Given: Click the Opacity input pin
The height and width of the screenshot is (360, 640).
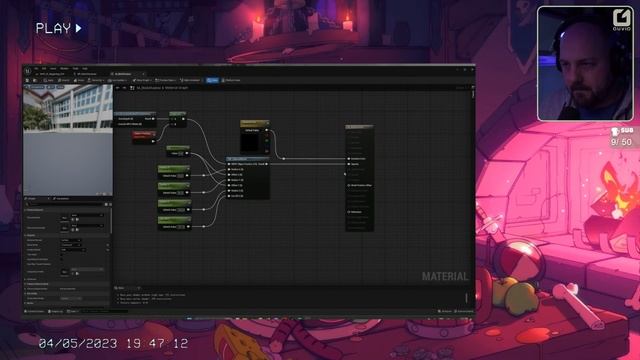Looking at the screenshot, I should tap(349, 164).
